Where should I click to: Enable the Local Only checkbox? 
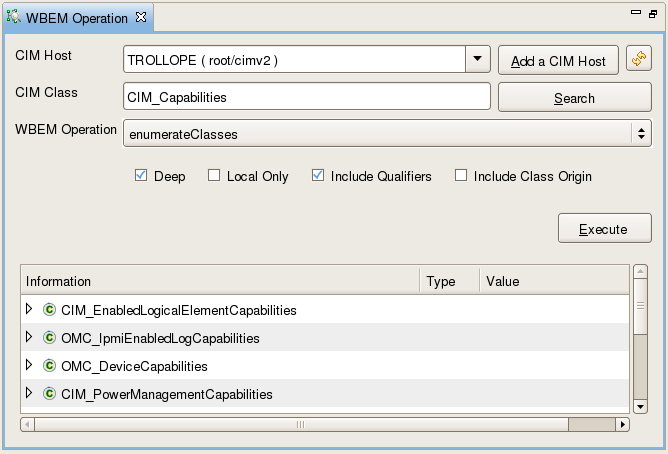[x=214, y=175]
